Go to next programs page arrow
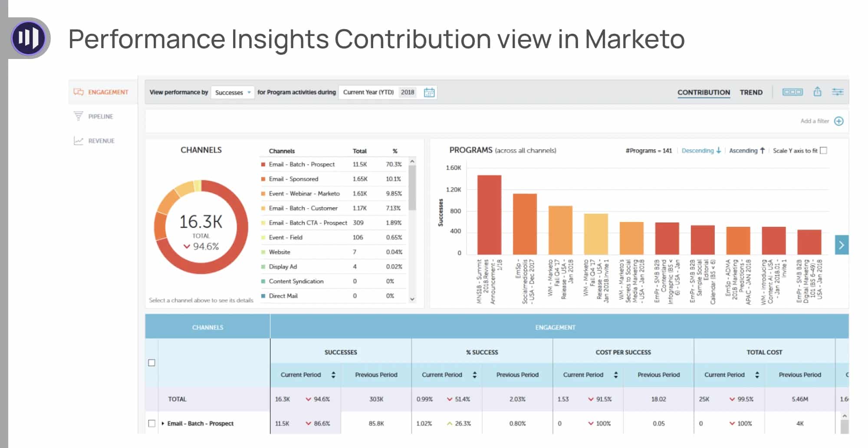 tap(842, 245)
